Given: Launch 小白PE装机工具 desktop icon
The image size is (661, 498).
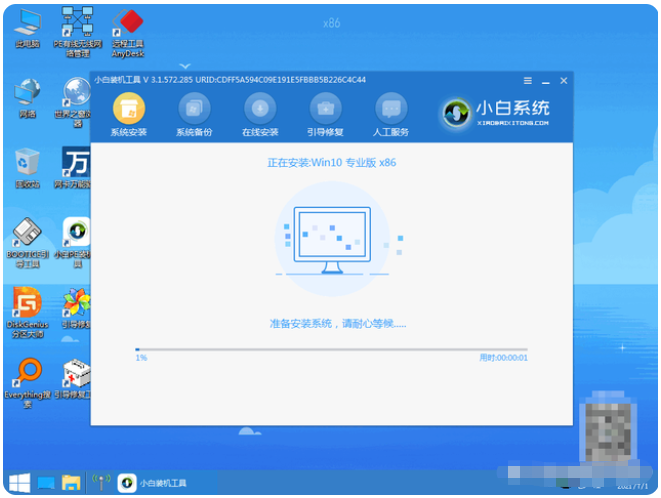Looking at the screenshot, I should click(74, 242).
